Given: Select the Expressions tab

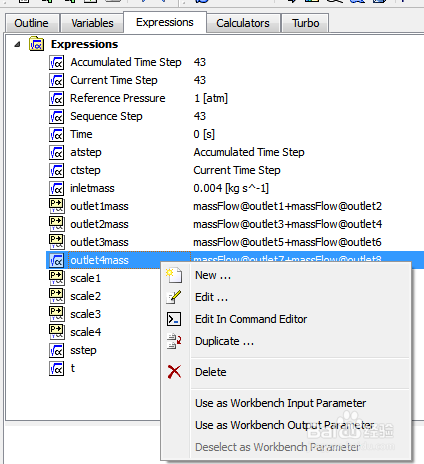Looking at the screenshot, I should click(165, 22).
